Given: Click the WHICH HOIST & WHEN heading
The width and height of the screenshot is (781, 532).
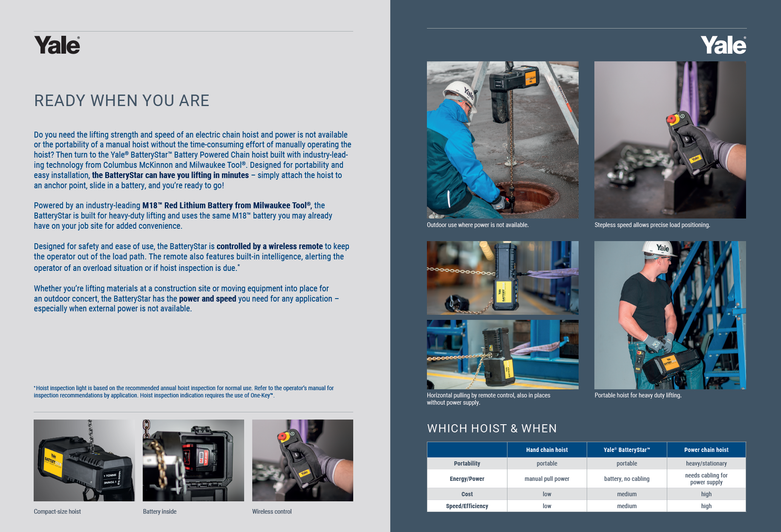Looking at the screenshot, I should (492, 428).
